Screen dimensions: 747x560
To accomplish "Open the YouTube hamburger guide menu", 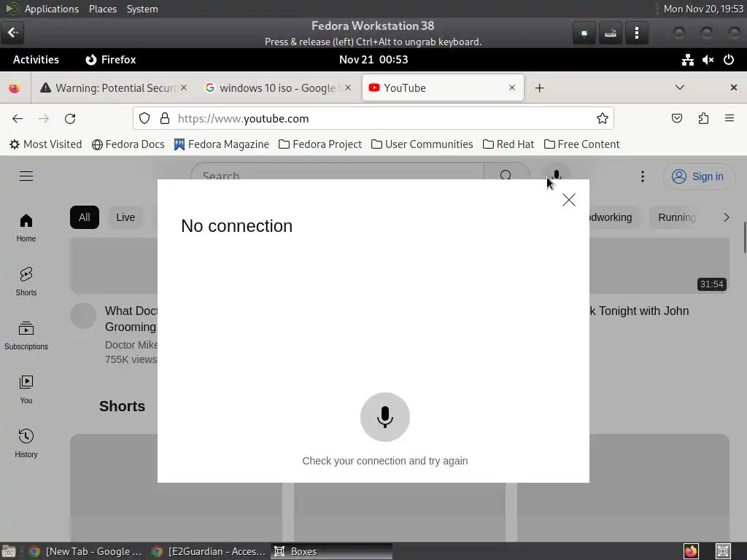I will (26, 176).
